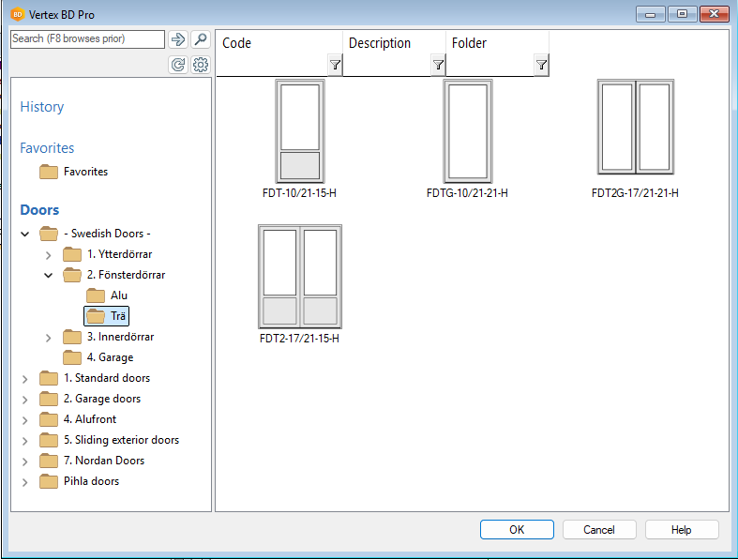This screenshot has width=738, height=560.
Task: Select the Alu folder
Action: point(118,295)
